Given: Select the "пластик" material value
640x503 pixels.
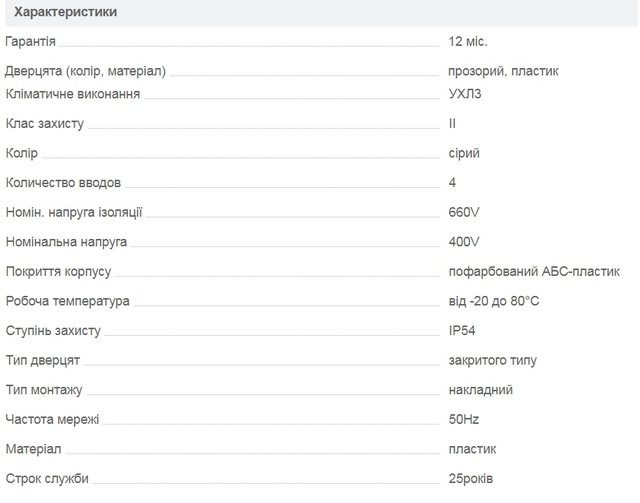Looking at the screenshot, I should click(x=472, y=449).
